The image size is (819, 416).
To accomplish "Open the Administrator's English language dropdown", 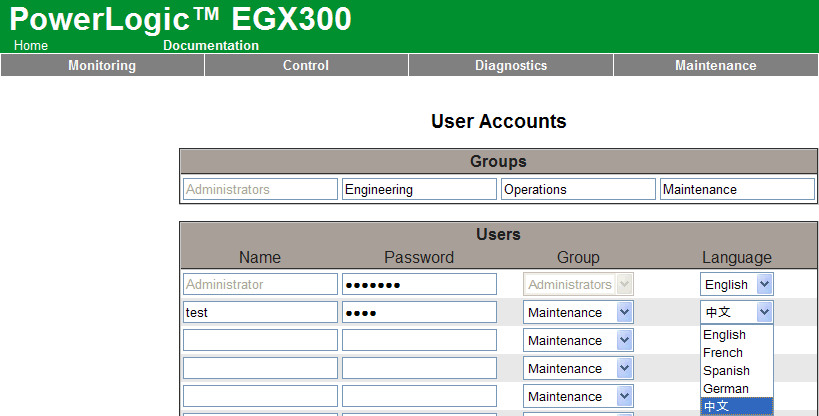I will click(x=736, y=284).
